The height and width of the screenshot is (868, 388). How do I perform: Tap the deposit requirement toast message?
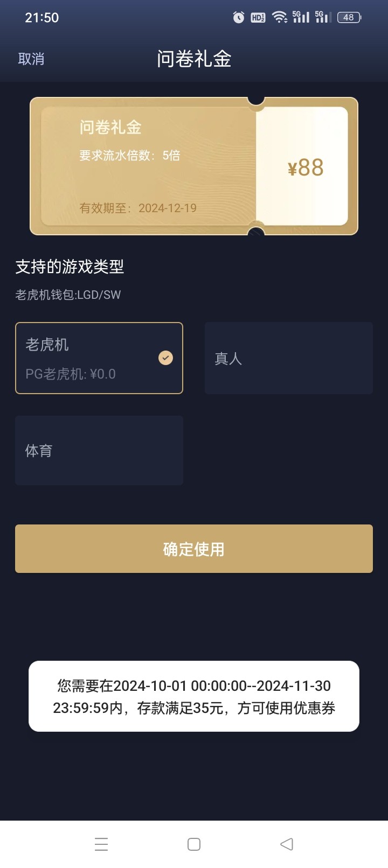point(194,696)
